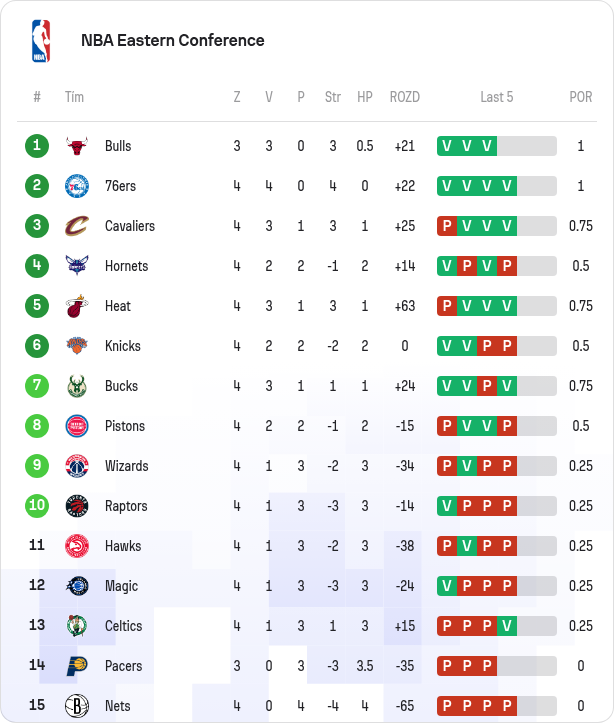This screenshot has height=723, width=614.
Task: Click the Bulls team logo
Action: (x=77, y=146)
